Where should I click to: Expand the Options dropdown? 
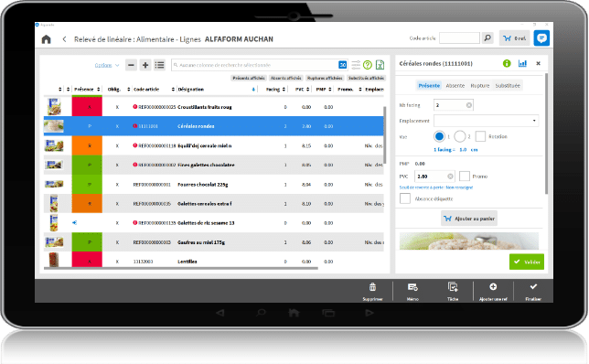[x=107, y=65]
